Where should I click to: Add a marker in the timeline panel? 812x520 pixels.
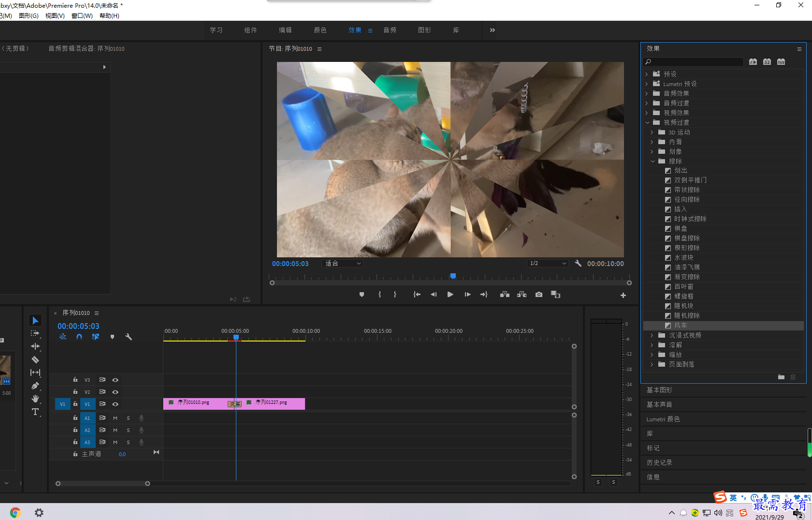(x=112, y=337)
